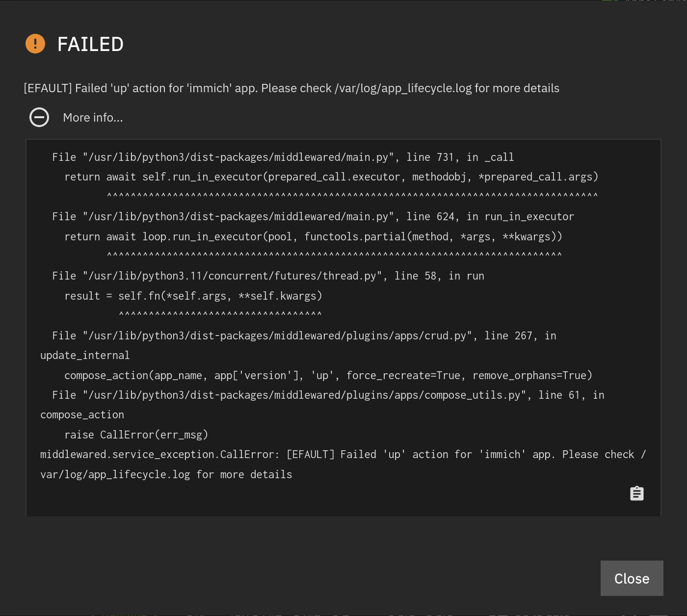Click the 'result = self.fn' code line
The height and width of the screenshot is (616, 687).
pos(193,296)
